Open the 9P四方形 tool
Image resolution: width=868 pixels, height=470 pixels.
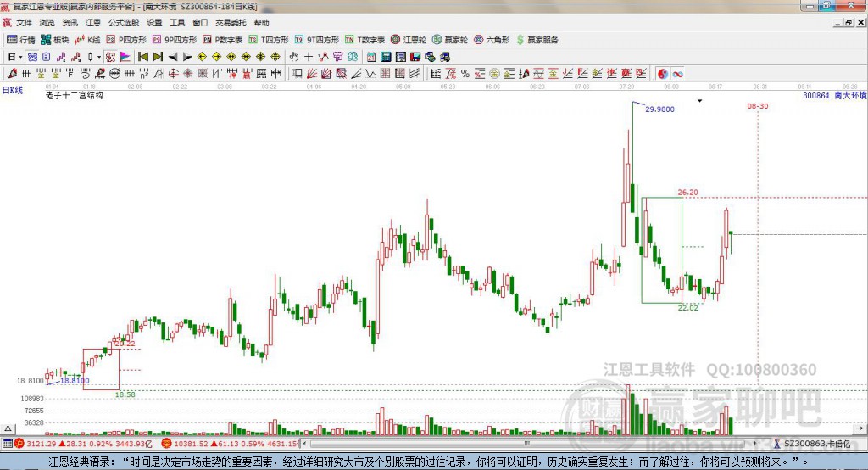click(175, 40)
